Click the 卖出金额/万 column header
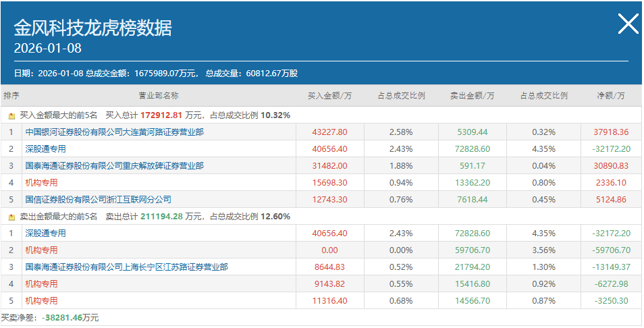This screenshot has height=328, width=644. (473, 96)
